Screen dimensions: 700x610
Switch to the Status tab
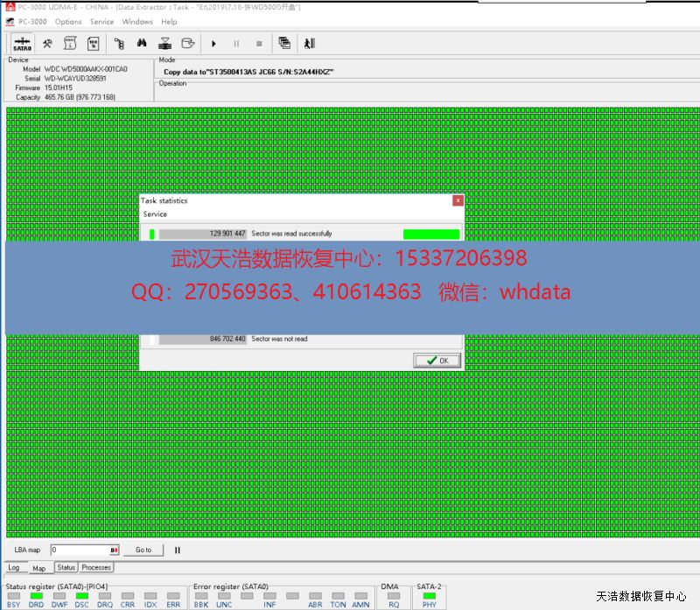66,568
